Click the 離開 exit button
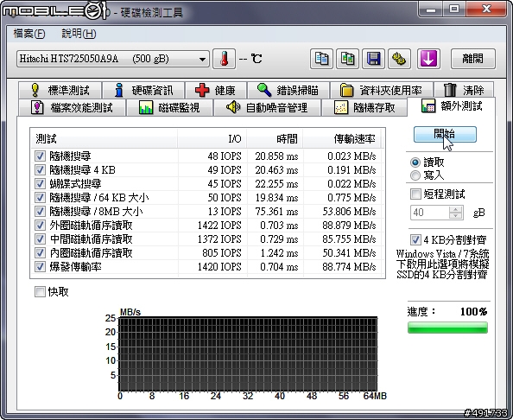The height and width of the screenshot is (420, 513). (473, 59)
